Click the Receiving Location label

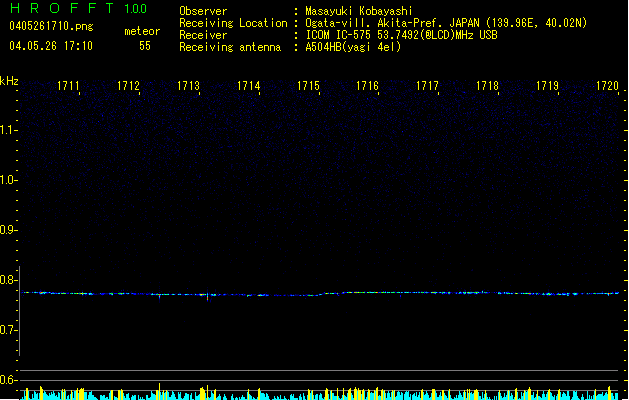pos(233,23)
